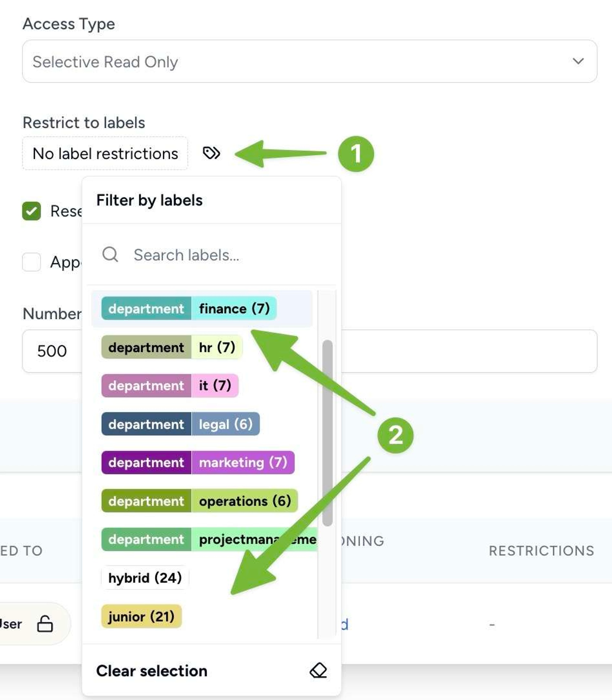Select the department finance (7) label

pyautogui.click(x=189, y=308)
